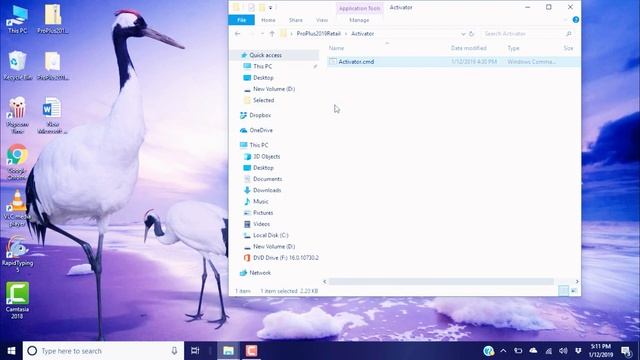Image resolution: width=640 pixels, height=360 pixels.
Task: Launch RapidTyping 5 shortcut
Action: (18, 254)
